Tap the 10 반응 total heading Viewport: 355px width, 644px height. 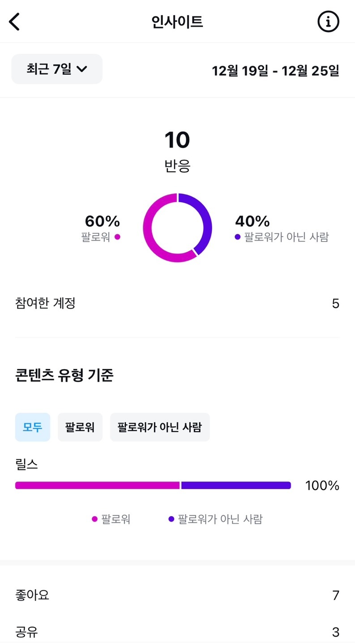pos(177,152)
